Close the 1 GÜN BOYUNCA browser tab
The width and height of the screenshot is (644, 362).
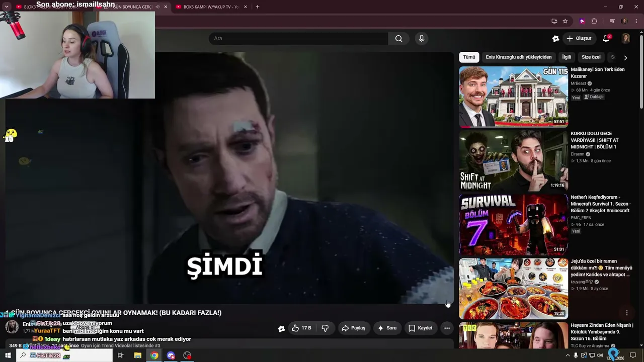(x=166, y=7)
